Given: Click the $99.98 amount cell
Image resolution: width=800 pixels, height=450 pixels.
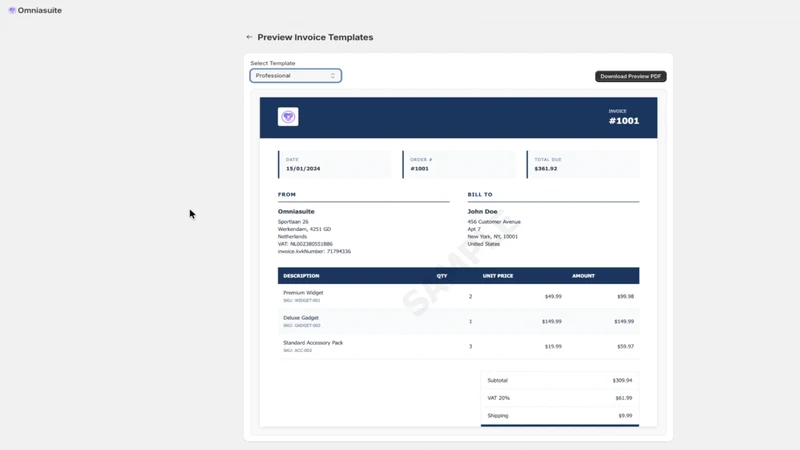Looking at the screenshot, I should pyautogui.click(x=626, y=296).
